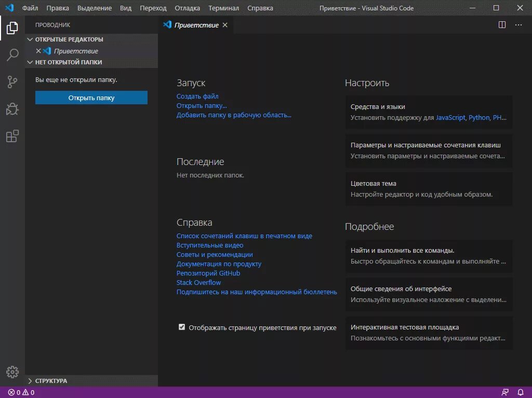Open the Debug view icon

12,109
